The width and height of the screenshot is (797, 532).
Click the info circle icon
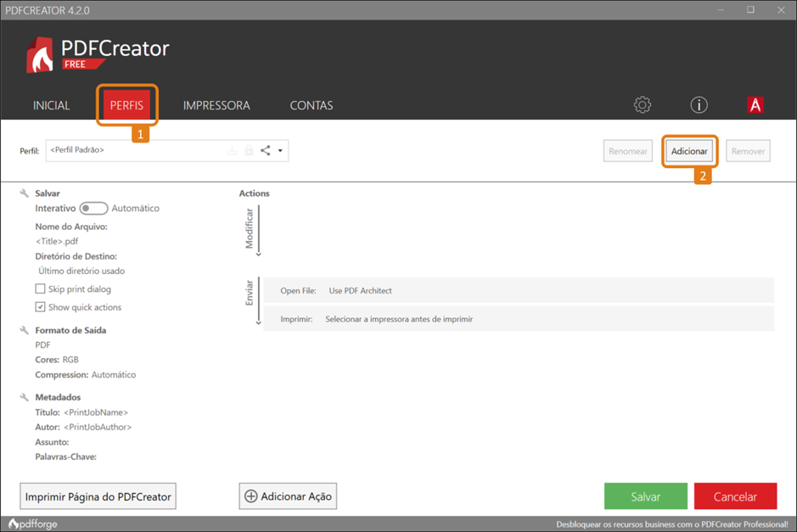[x=699, y=105]
